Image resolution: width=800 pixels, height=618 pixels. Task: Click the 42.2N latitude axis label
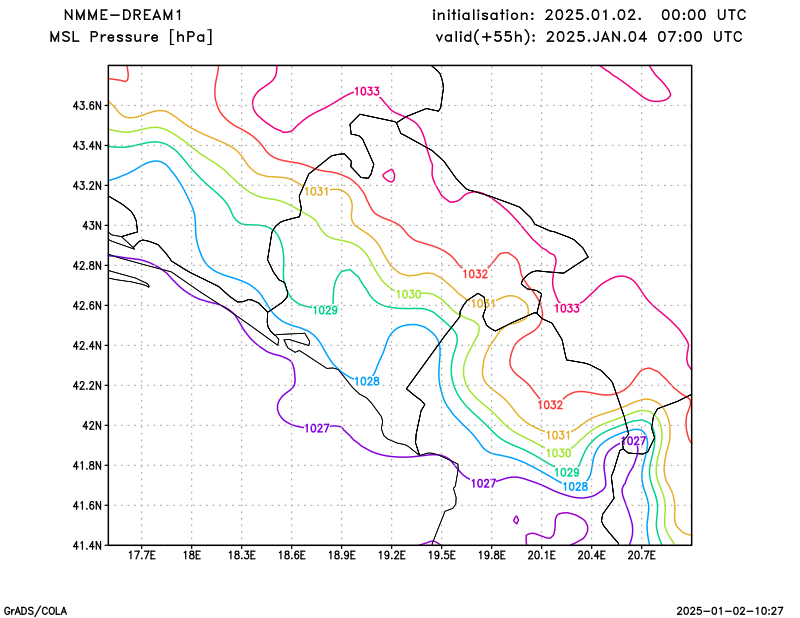(x=87, y=386)
